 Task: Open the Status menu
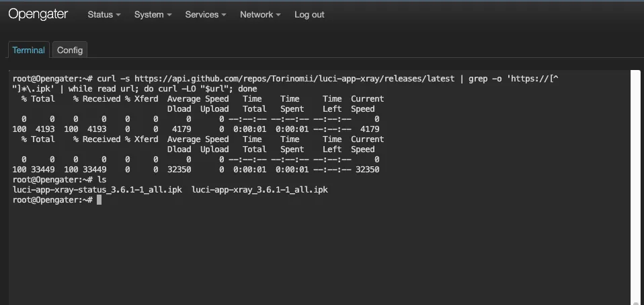104,14
